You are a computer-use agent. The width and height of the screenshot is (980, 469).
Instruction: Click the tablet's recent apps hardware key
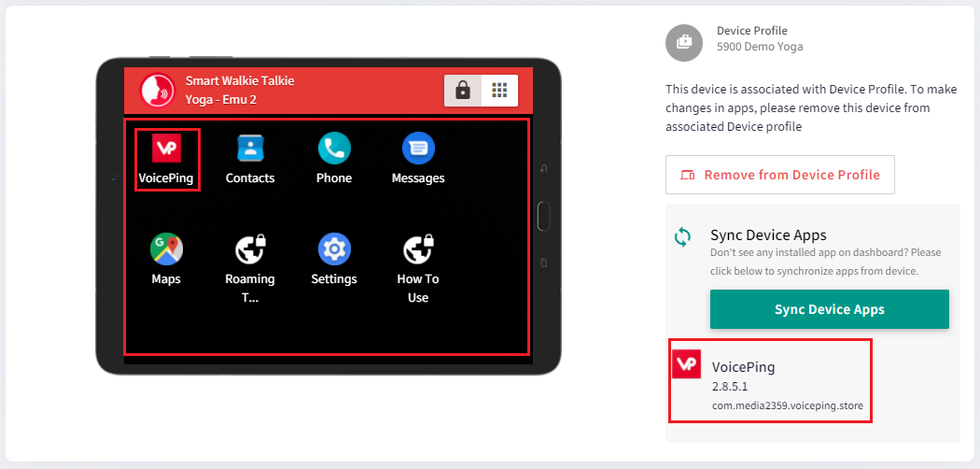point(544,263)
